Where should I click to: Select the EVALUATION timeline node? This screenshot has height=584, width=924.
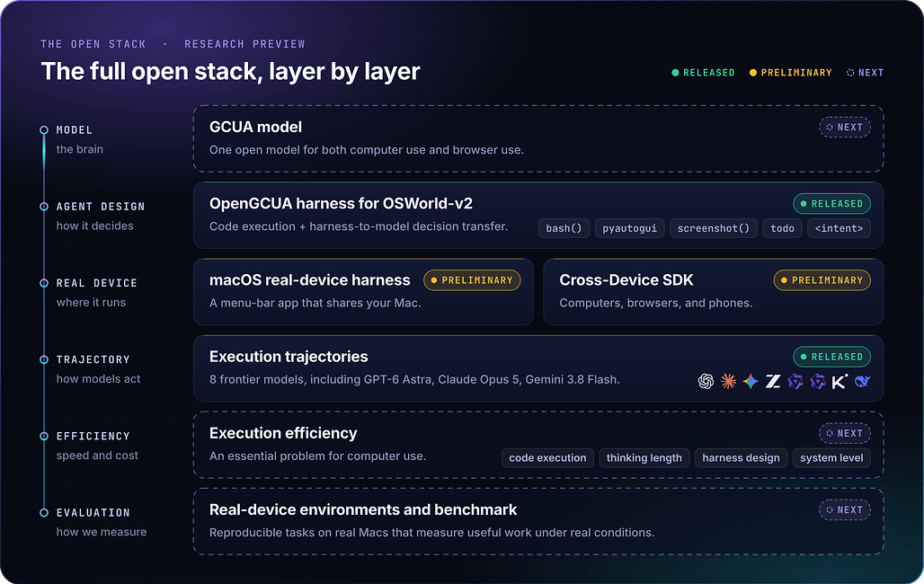pos(44,513)
